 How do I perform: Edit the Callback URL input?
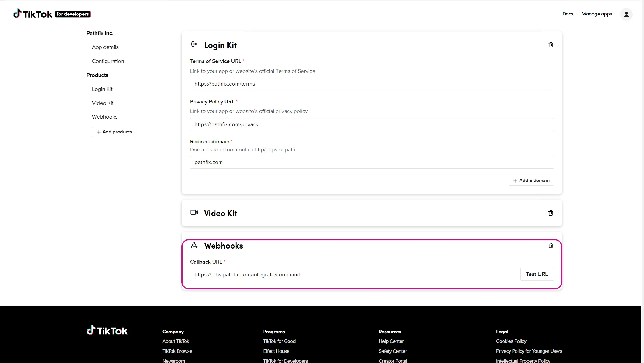352,275
